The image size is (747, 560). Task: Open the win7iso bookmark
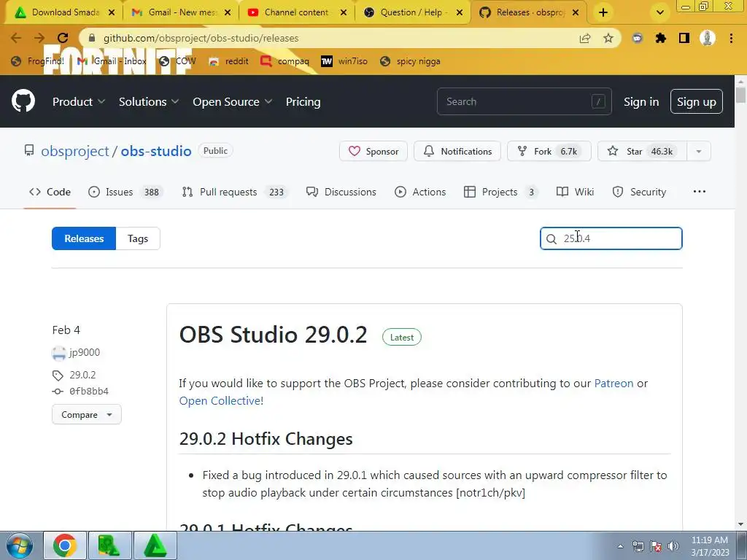point(344,61)
